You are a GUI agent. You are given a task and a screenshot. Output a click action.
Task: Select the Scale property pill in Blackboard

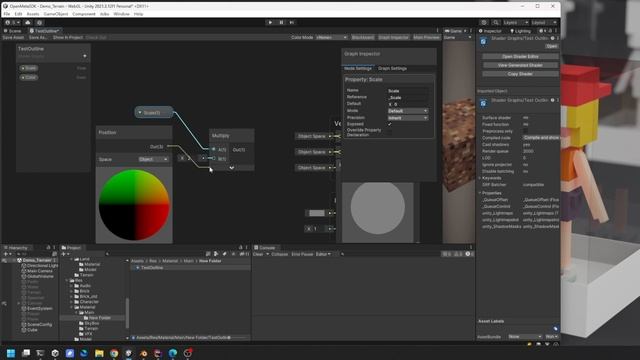29,68
